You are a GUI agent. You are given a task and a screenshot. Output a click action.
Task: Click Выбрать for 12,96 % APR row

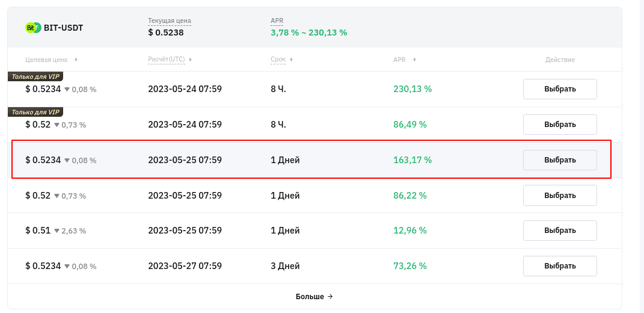tap(560, 231)
